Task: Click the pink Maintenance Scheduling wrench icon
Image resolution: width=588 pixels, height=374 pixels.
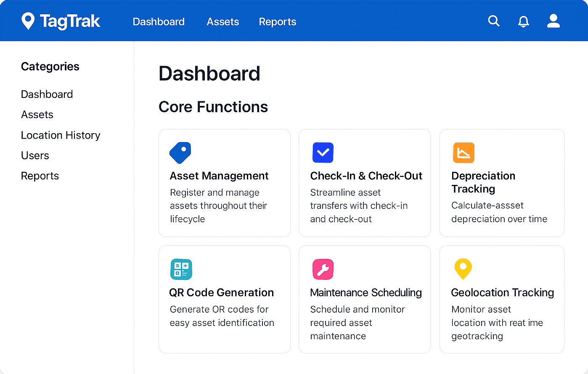Action: [323, 269]
